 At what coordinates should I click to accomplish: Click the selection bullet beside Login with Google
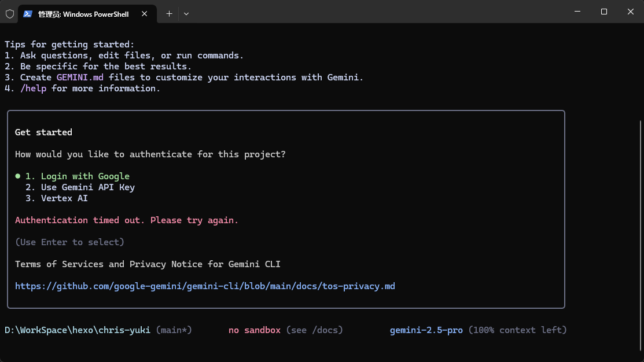pos(19,176)
